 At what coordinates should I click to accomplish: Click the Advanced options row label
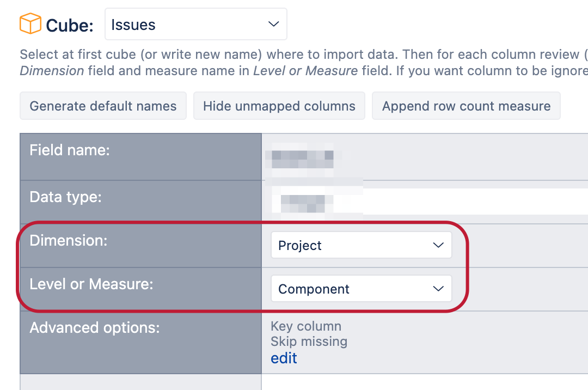95,328
